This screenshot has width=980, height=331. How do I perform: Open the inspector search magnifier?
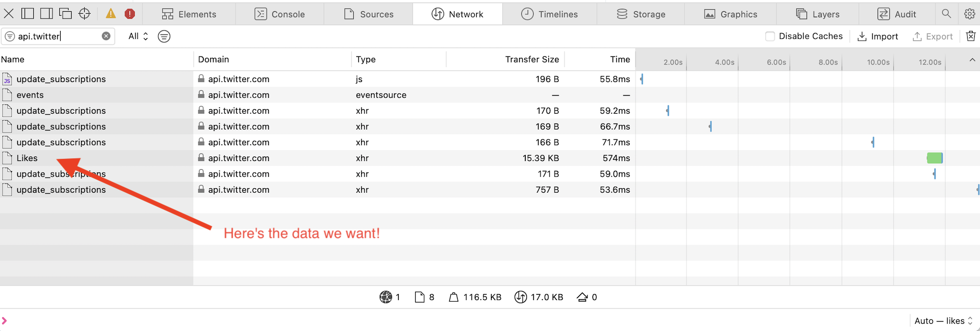946,14
